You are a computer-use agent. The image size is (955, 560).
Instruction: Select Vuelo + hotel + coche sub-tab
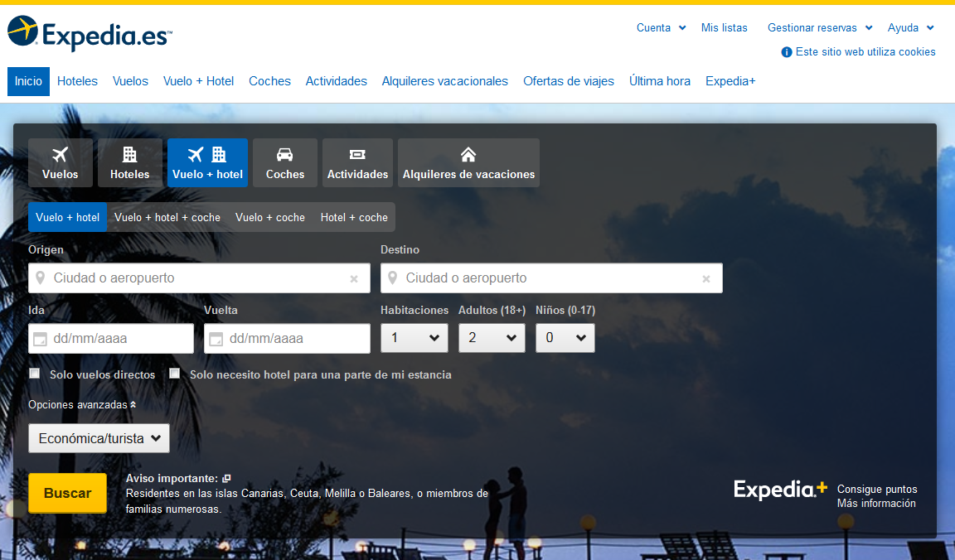click(167, 217)
